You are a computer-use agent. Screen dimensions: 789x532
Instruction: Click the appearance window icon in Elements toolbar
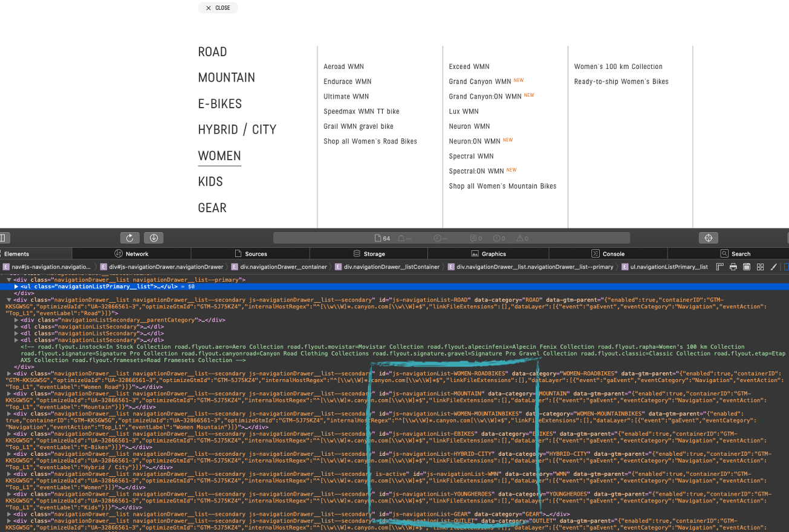[x=747, y=267]
